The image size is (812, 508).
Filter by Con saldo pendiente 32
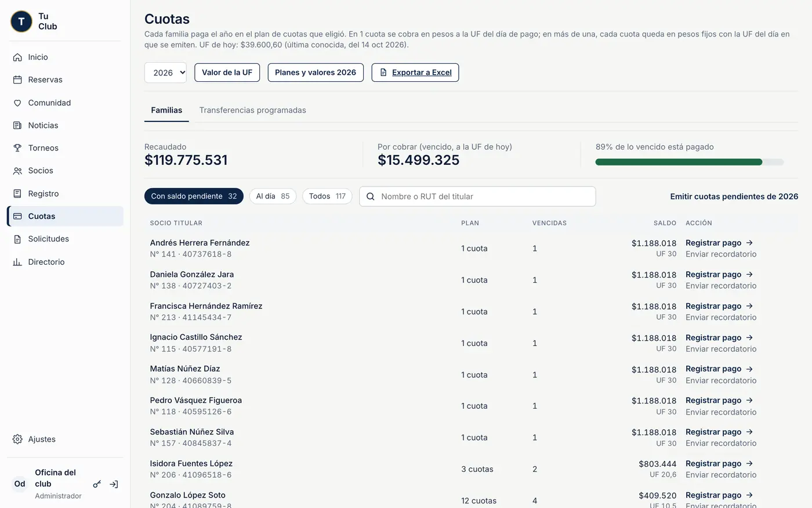click(194, 196)
